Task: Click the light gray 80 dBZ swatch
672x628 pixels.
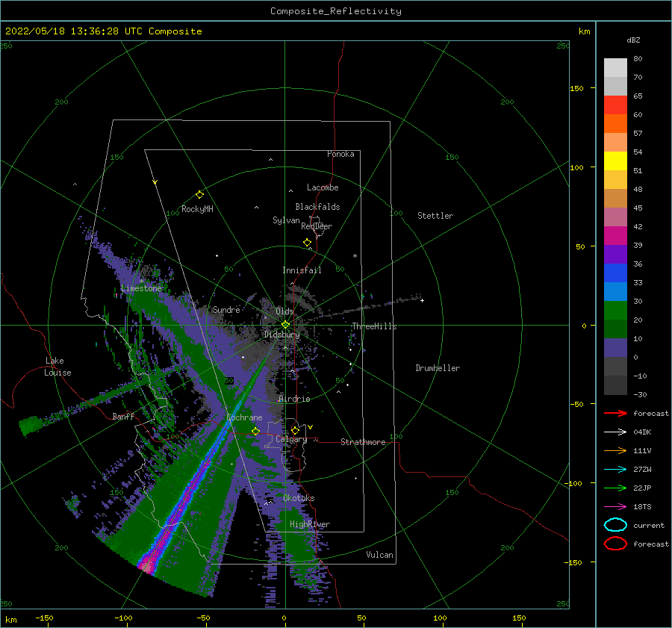Action: pyautogui.click(x=615, y=67)
